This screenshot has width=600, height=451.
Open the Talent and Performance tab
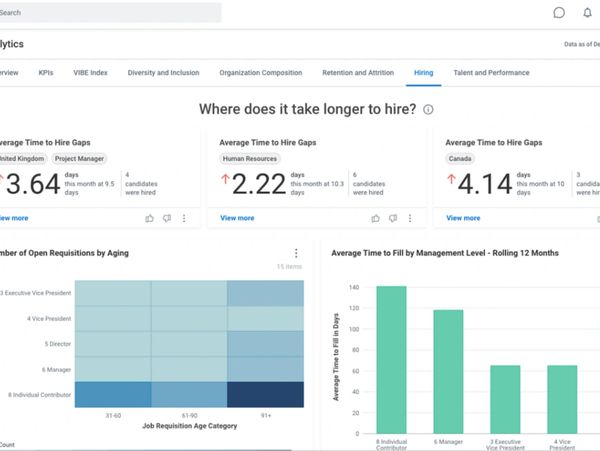[x=491, y=73]
